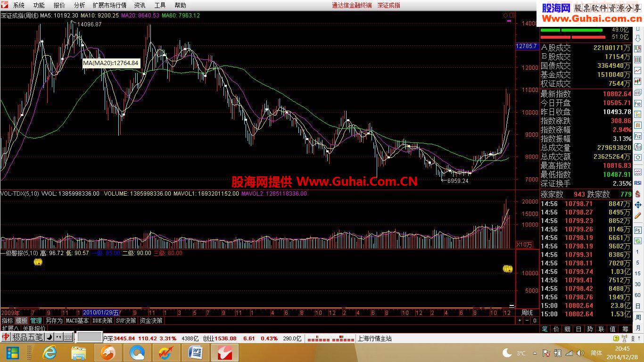Click the 周线 period label
The width and height of the screenshot is (644, 362).
pyautogui.click(x=527, y=313)
